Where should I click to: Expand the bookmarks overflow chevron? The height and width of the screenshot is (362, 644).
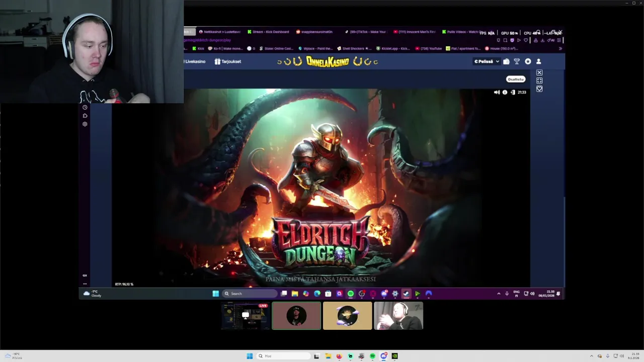point(560,49)
